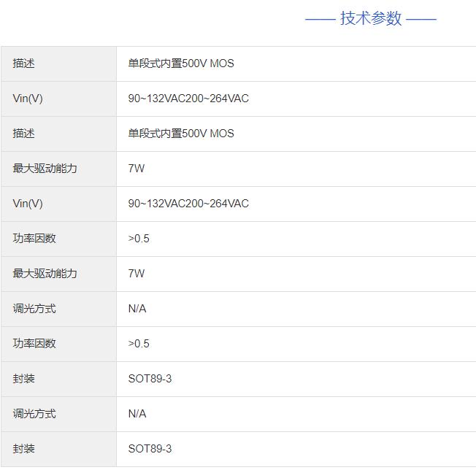Select the first Vin(V) label cell

click(x=28, y=99)
